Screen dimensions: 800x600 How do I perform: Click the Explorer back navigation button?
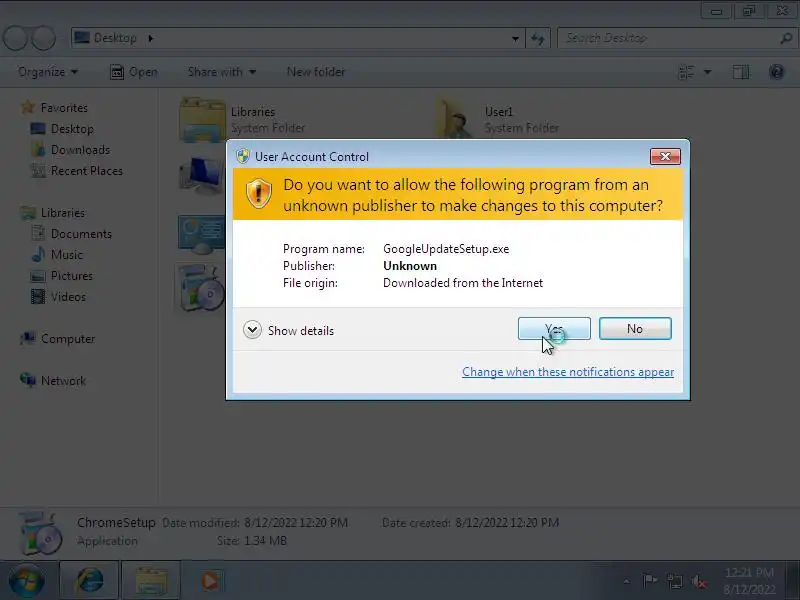pos(16,38)
